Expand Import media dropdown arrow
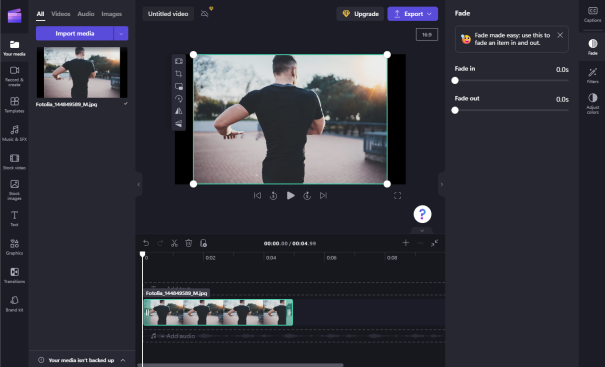 [121, 34]
